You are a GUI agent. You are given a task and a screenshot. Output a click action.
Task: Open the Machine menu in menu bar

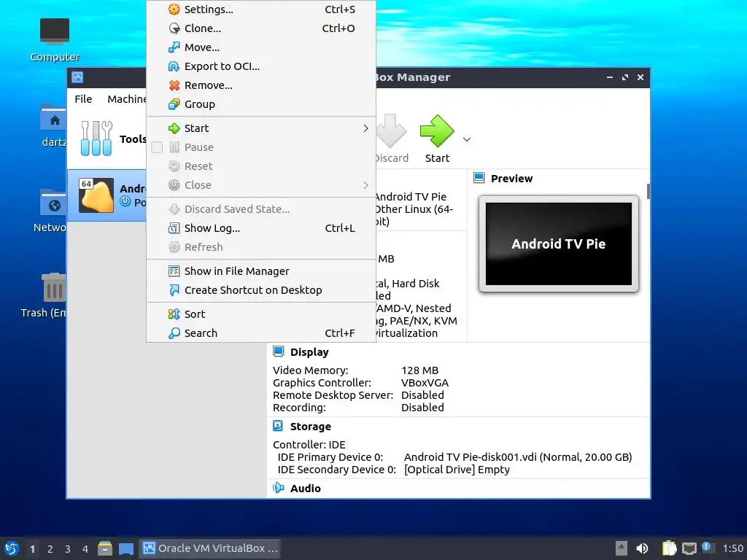tap(126, 99)
